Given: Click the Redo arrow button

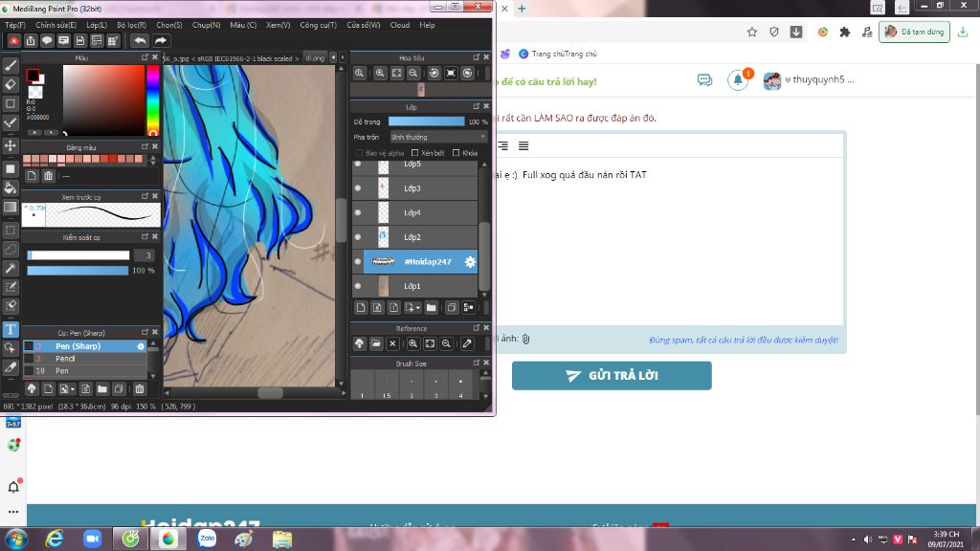Looking at the screenshot, I should tap(161, 40).
